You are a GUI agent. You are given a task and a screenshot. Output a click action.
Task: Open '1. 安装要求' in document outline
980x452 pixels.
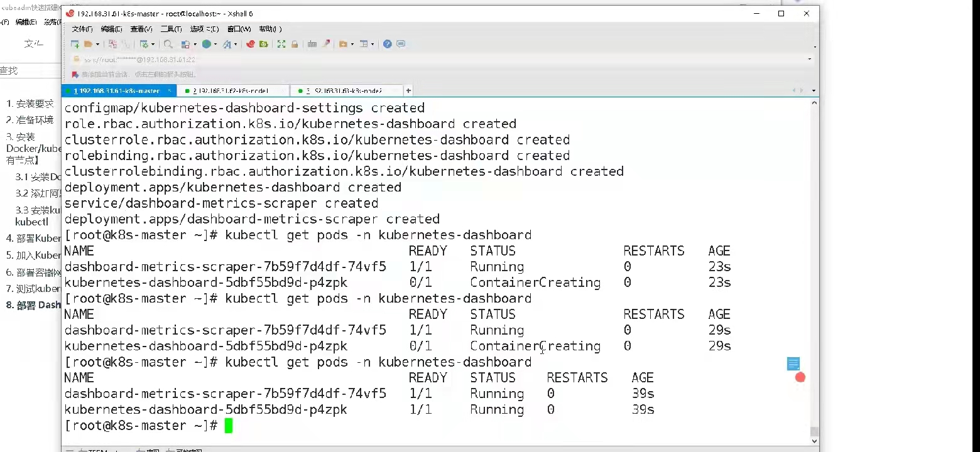(x=30, y=104)
